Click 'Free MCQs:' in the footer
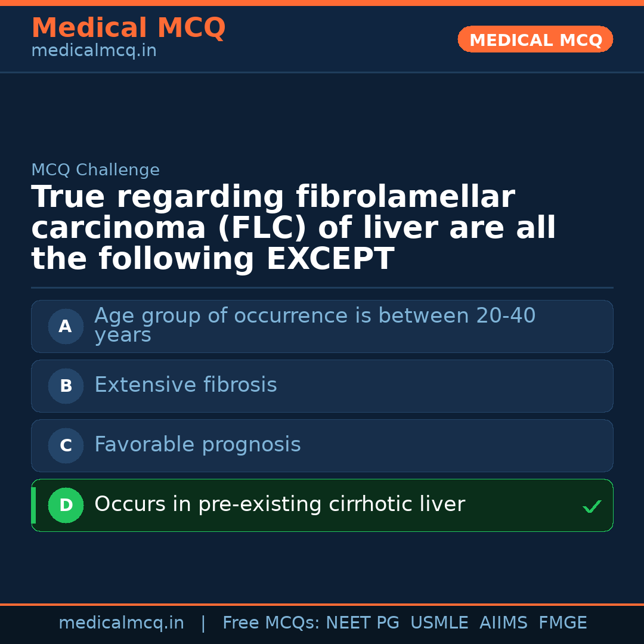644x644 pixels. point(271,623)
